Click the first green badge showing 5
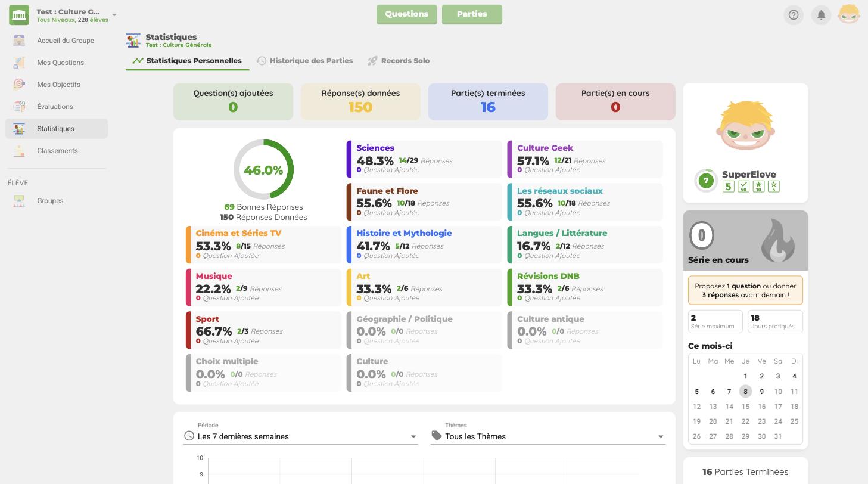 [x=728, y=187]
